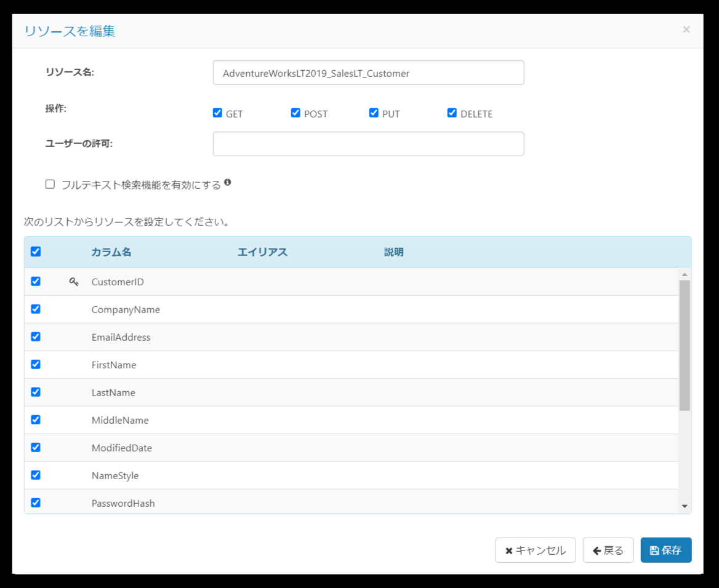This screenshot has width=719, height=588.
Task: Close the edit resource dialog with X
Action: click(x=686, y=30)
